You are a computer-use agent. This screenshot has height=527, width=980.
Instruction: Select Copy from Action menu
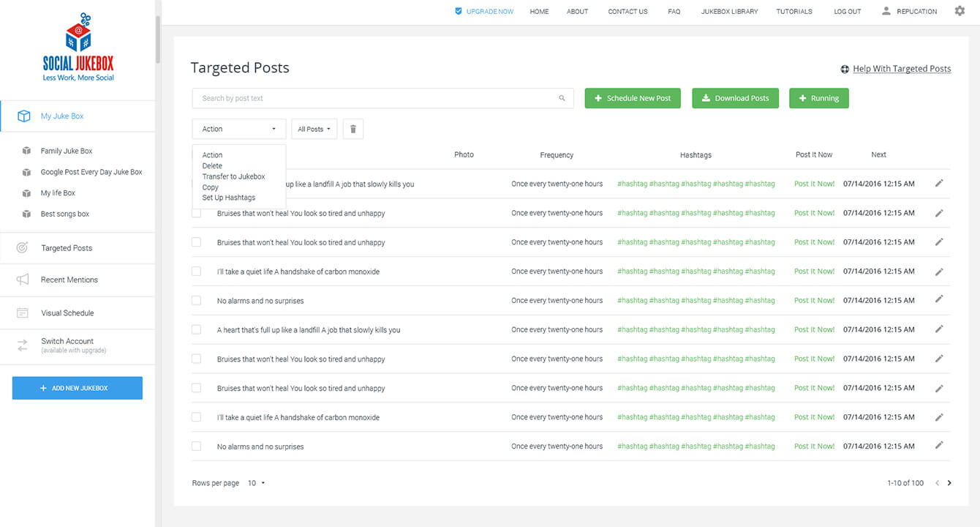click(211, 187)
